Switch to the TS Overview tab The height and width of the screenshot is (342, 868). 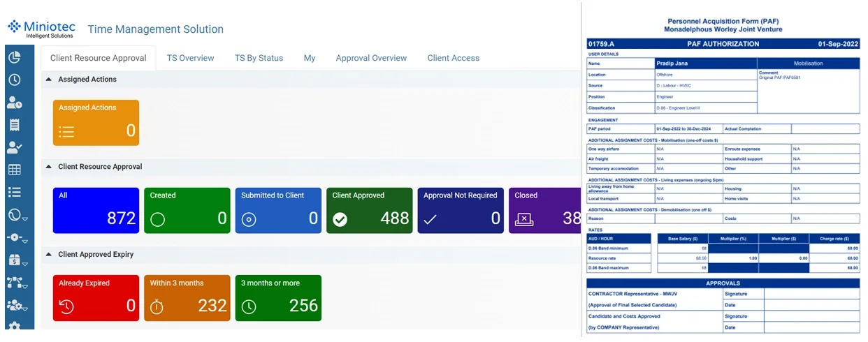click(x=190, y=58)
